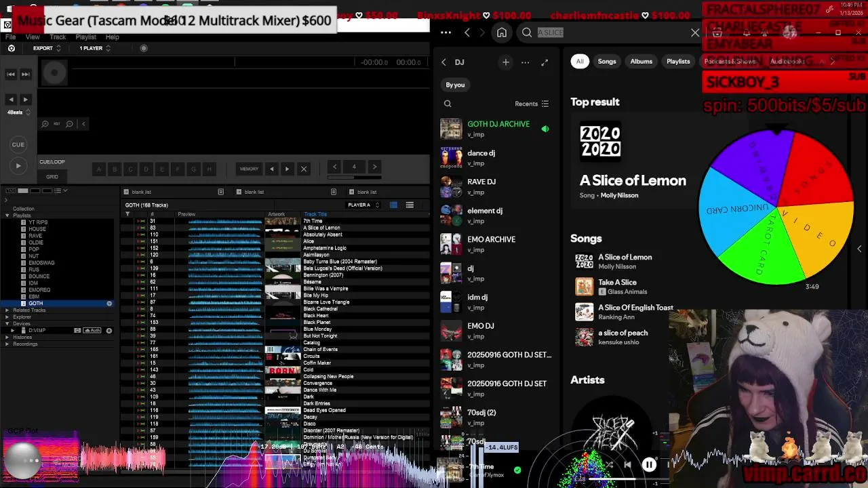Image resolution: width=868 pixels, height=488 pixels.
Task: Expand the Histories tree node
Action: coord(7,337)
